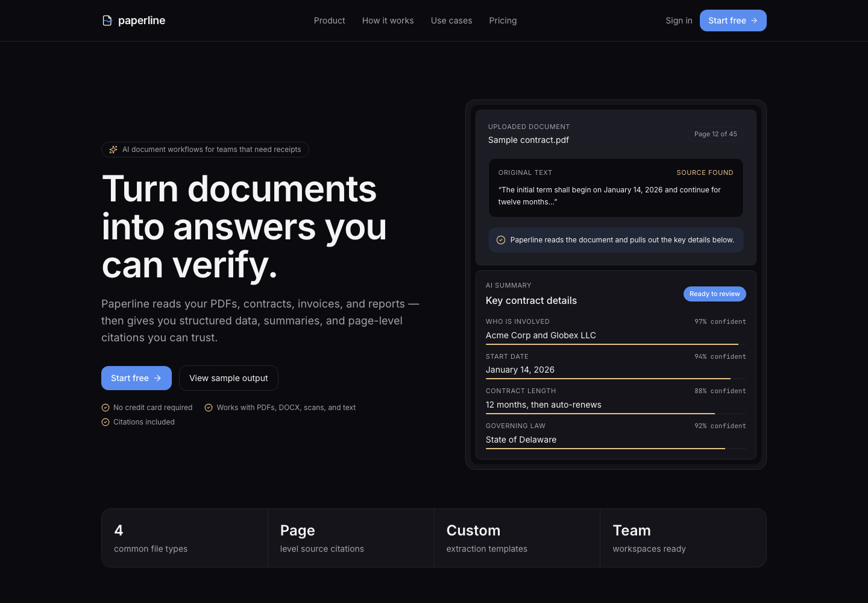Click the Sample contract.pdf file name

529,140
